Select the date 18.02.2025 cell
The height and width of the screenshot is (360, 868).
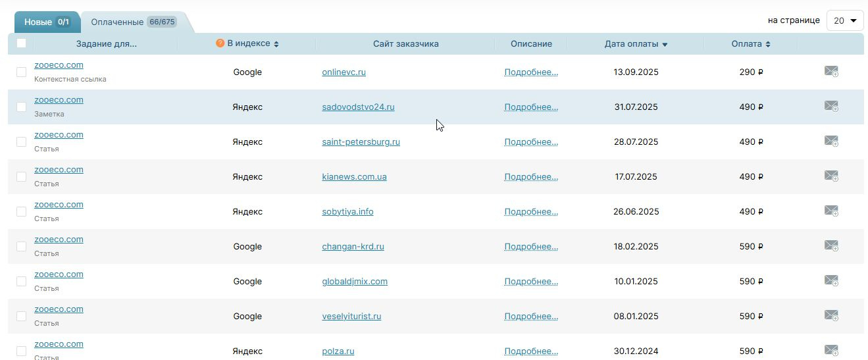click(636, 246)
